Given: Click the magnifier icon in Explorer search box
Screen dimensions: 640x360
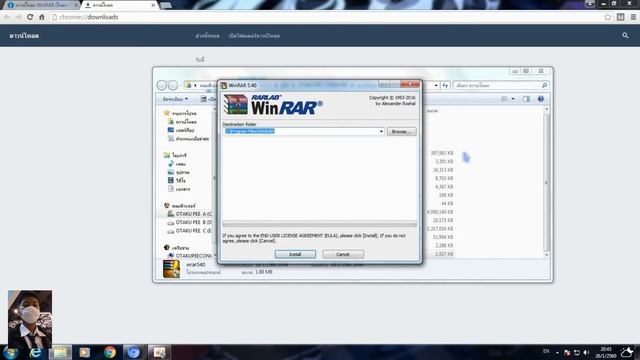Looking at the screenshot, I should (x=544, y=85).
